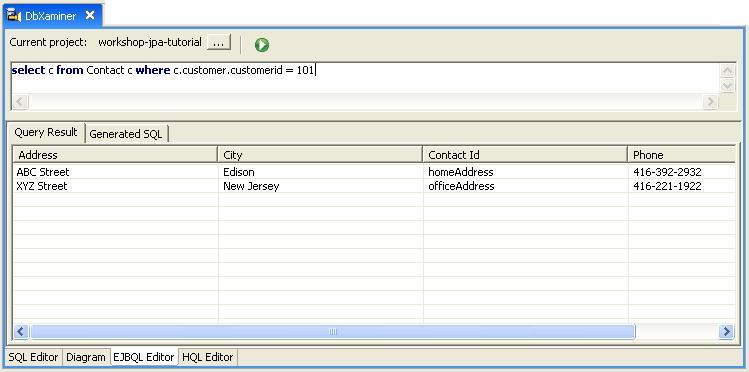Click the query editor right scroll arrow

[710, 102]
